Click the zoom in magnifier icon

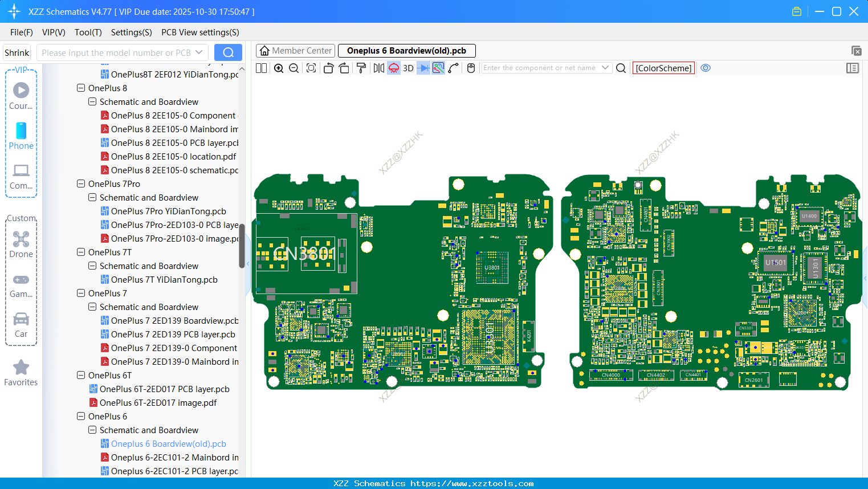coord(279,68)
